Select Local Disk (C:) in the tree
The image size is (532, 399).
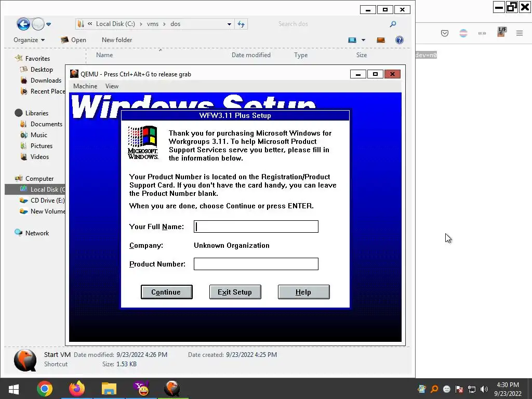pos(35,189)
